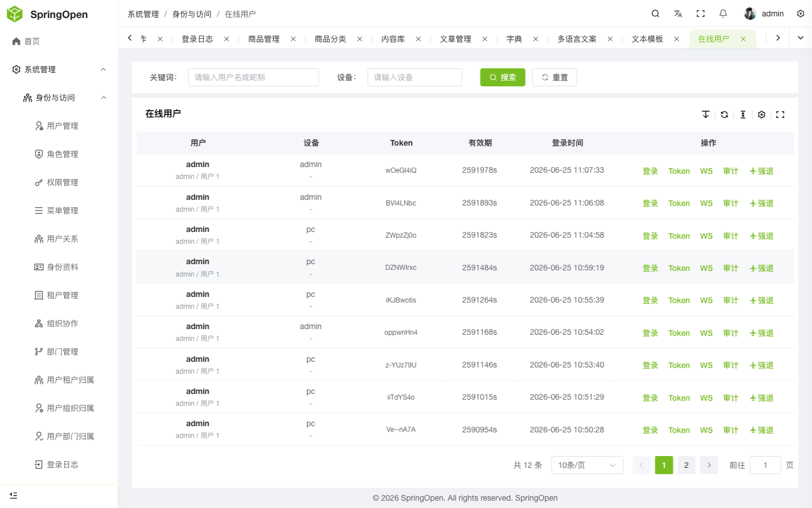Close the 商品管理 tab
812x508 pixels.
[x=293, y=39]
